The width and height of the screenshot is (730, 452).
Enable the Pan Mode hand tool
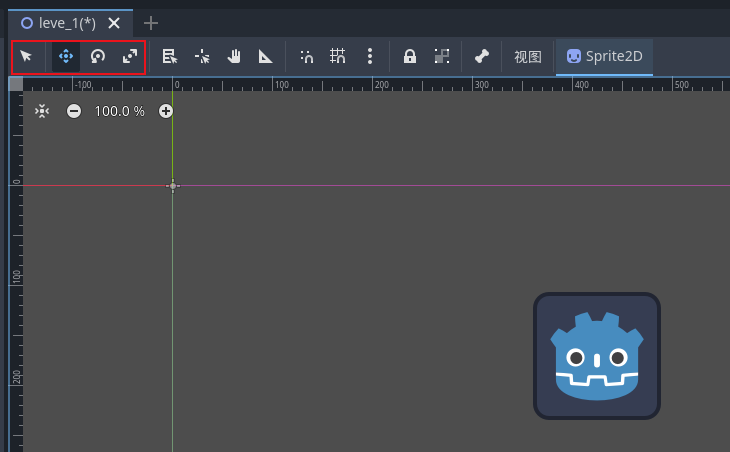point(234,57)
